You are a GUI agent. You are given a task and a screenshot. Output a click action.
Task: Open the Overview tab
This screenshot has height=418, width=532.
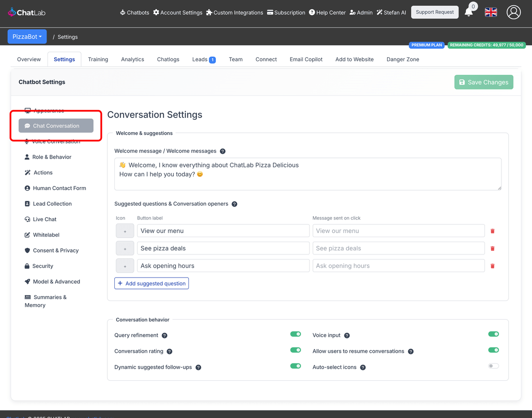[x=29, y=59]
